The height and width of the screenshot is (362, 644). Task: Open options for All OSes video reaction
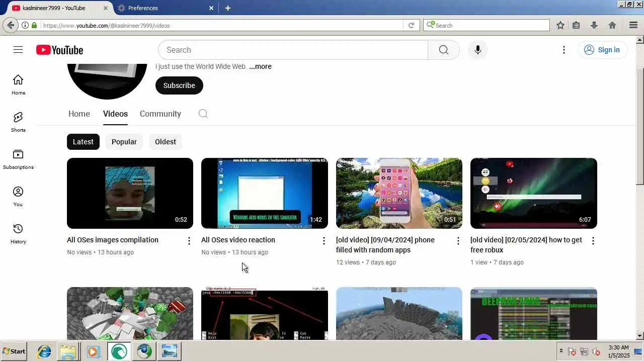[x=324, y=241]
